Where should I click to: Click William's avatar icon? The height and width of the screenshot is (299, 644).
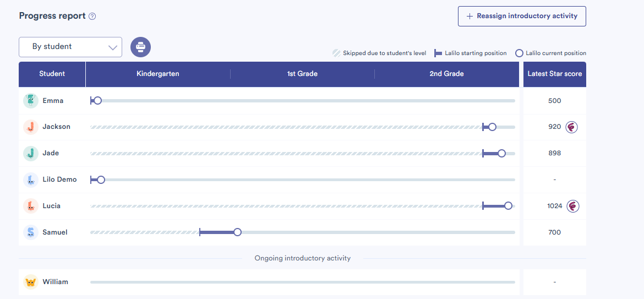(31, 282)
